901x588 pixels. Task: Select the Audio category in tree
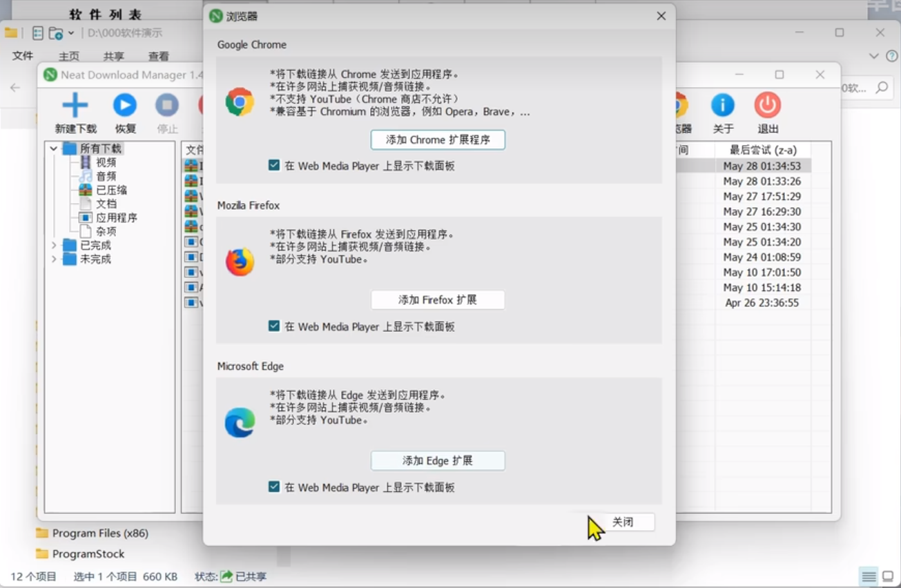(106, 176)
